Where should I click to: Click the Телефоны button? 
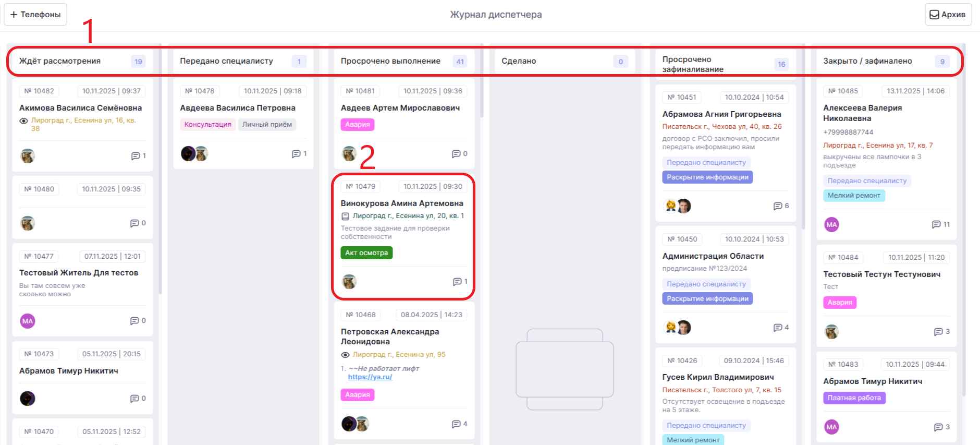[x=35, y=15]
